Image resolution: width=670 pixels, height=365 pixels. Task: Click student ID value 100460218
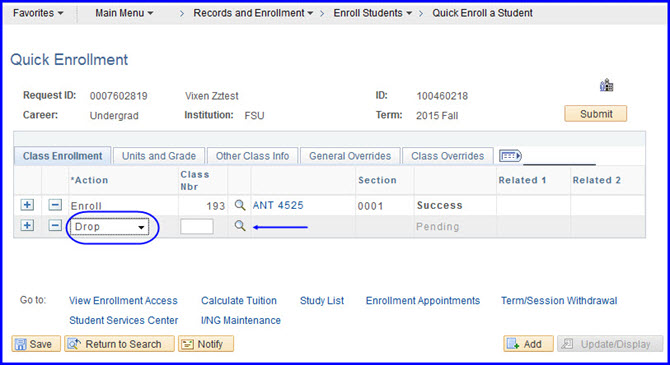(442, 96)
